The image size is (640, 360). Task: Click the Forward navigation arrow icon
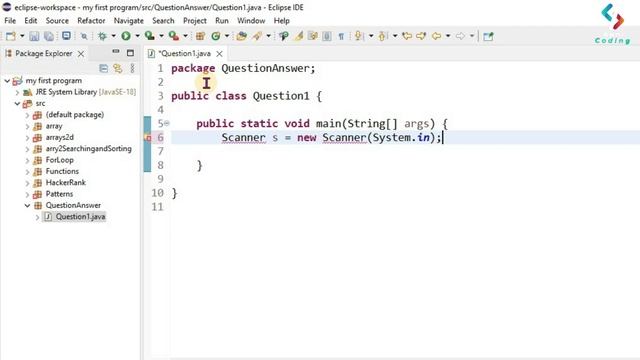pyautogui.click(x=460, y=36)
